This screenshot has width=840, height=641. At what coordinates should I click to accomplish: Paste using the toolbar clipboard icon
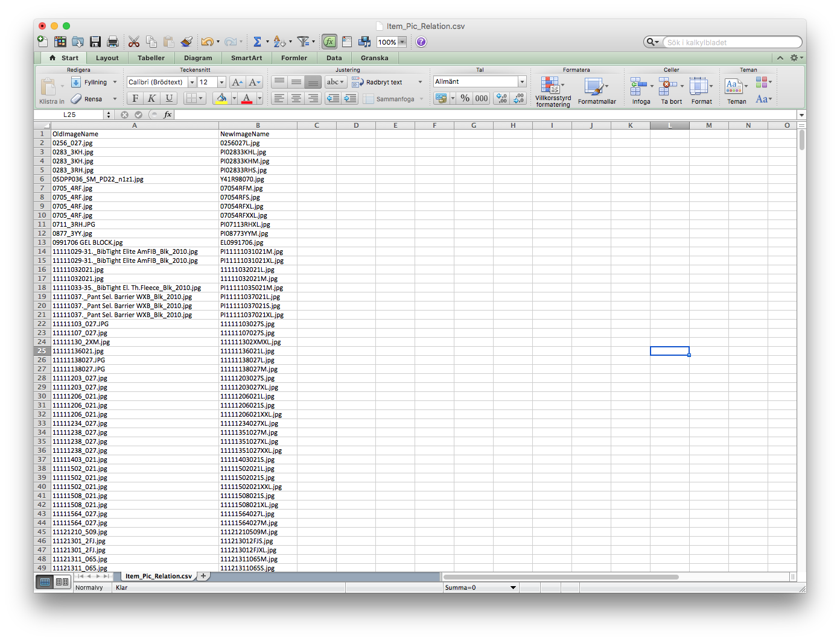click(169, 42)
